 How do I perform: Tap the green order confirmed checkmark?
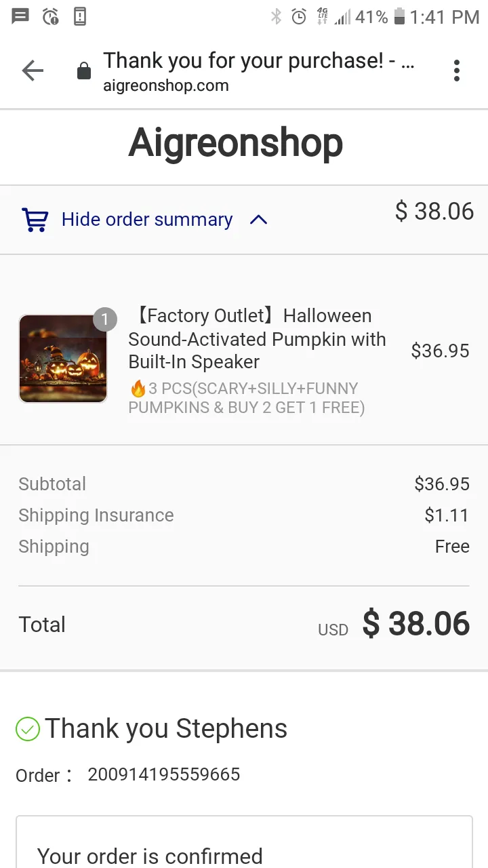(28, 730)
